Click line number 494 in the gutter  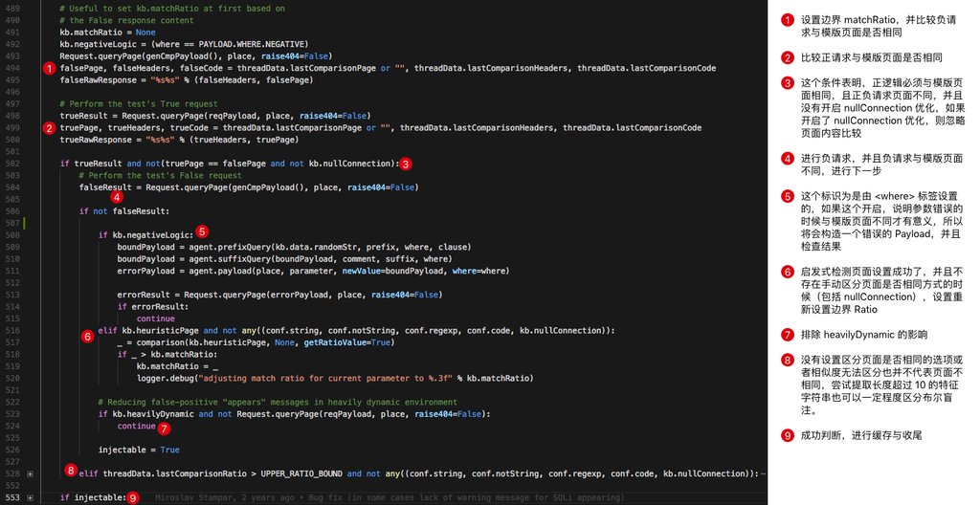(x=12, y=68)
